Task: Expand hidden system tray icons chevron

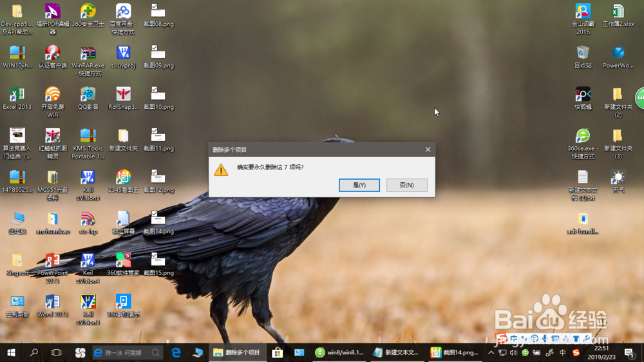Action: [x=491, y=352]
